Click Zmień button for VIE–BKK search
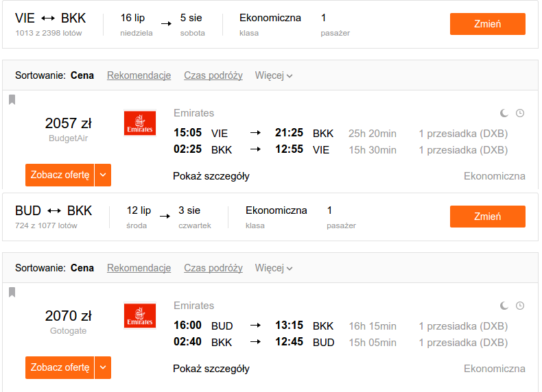 tap(487, 24)
